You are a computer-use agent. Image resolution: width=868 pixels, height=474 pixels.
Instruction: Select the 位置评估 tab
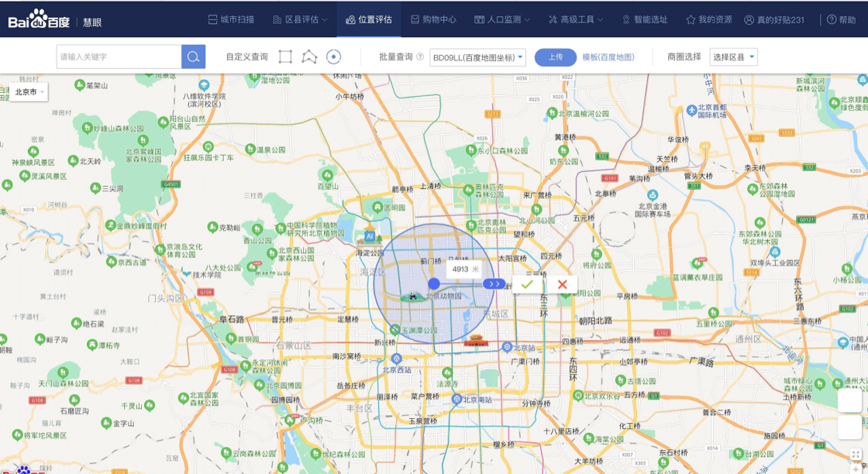(369, 19)
